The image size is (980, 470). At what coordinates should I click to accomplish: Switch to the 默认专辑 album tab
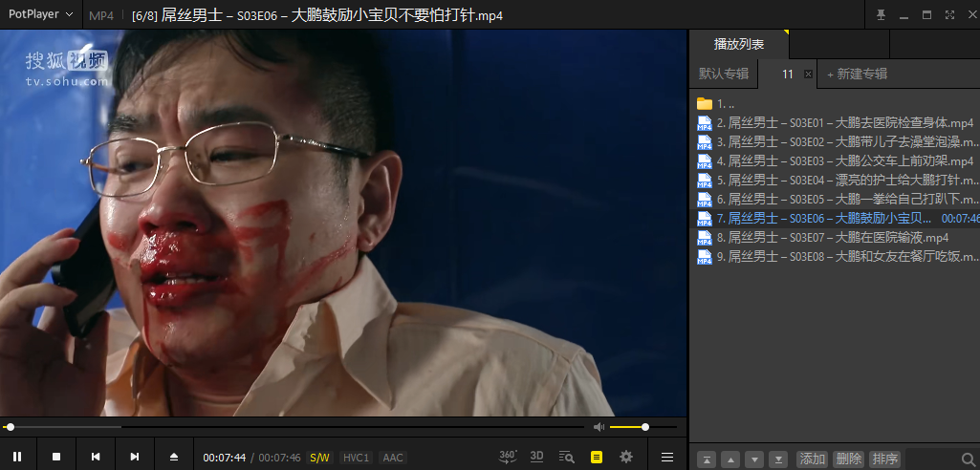click(724, 74)
